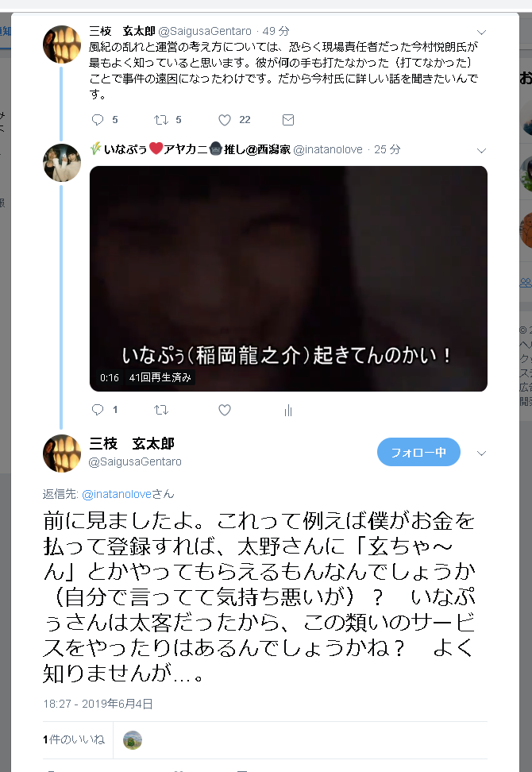Screen dimensions: 532x772
Task: Like the first tweet with 22 likes
Action: click(225, 120)
